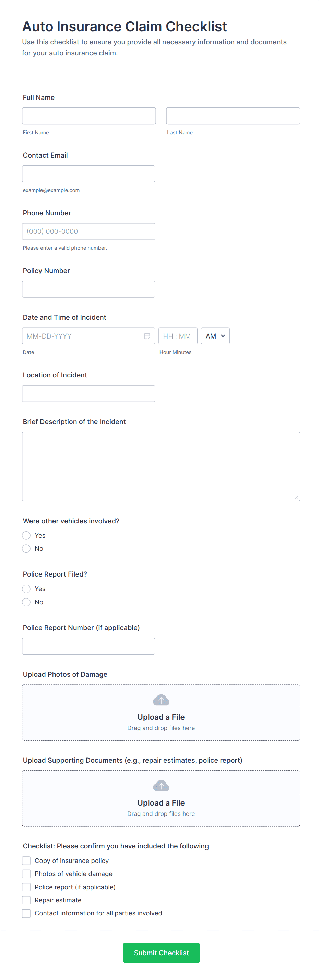The height and width of the screenshot is (980, 319).
Task: Focus the First Name field
Action: pos(89,116)
